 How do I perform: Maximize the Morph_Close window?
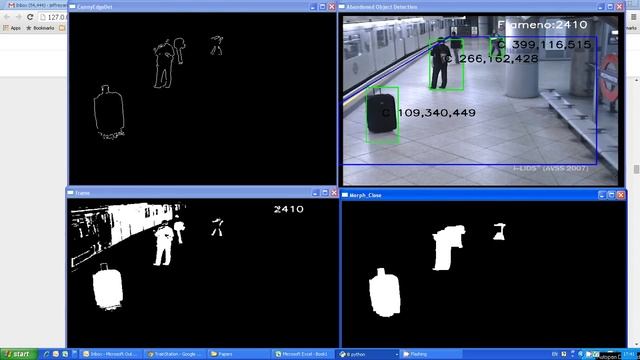pyautogui.click(x=611, y=195)
